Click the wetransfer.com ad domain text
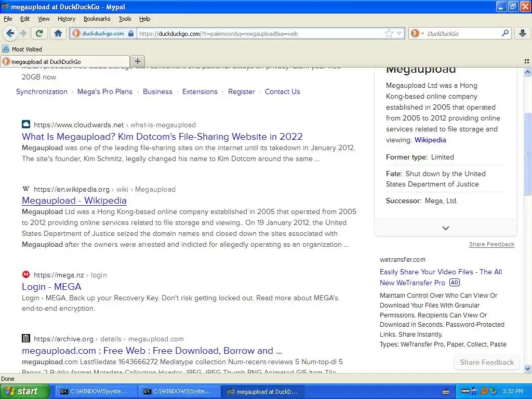This screenshot has width=532, height=399. click(x=403, y=260)
